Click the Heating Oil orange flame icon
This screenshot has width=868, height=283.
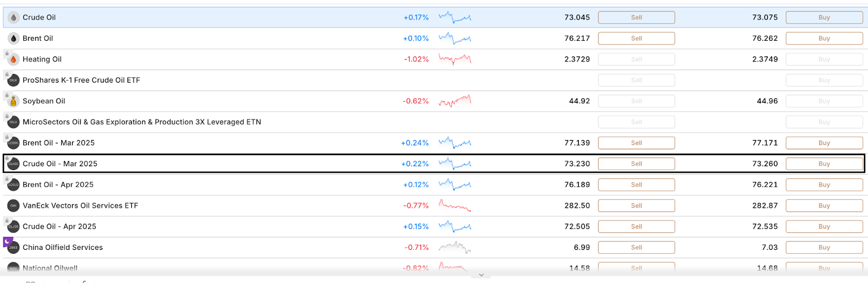[14, 59]
